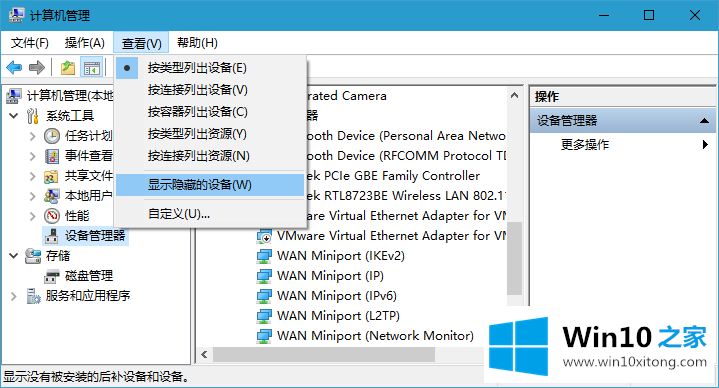
Task: Select the 'RFCOMM Protocol' Bluetooth device row
Action: 405,156
